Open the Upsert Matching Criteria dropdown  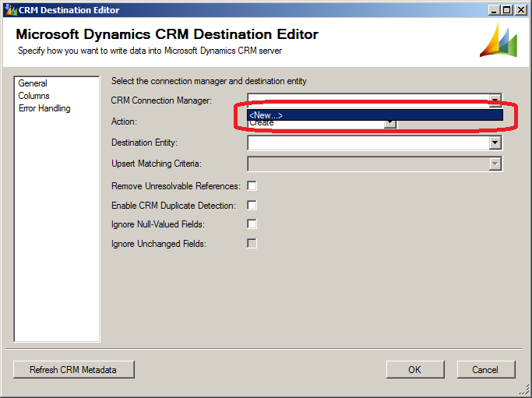point(375,164)
